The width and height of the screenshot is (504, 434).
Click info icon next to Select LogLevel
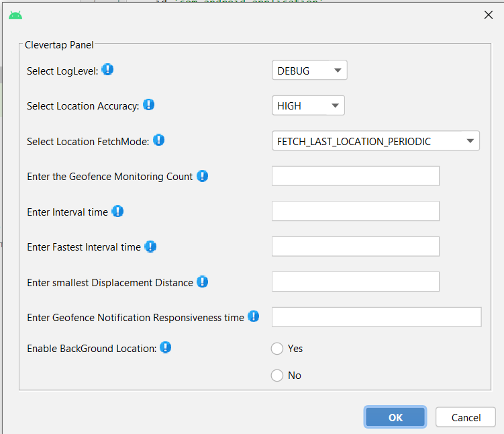click(107, 69)
